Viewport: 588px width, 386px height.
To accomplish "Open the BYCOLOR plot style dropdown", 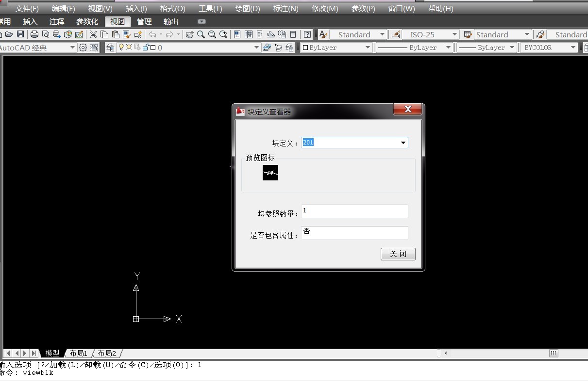I will pyautogui.click(x=573, y=48).
